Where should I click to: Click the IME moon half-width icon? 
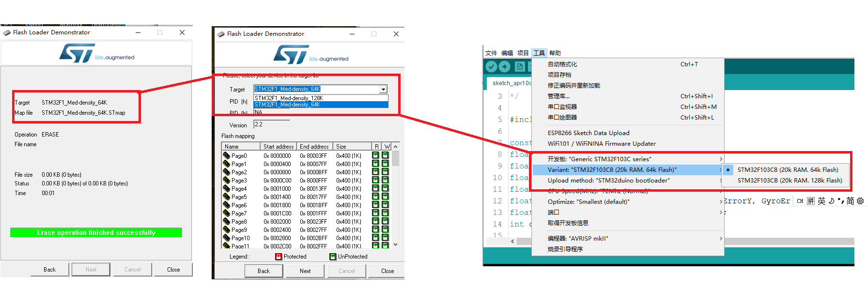coord(832,201)
